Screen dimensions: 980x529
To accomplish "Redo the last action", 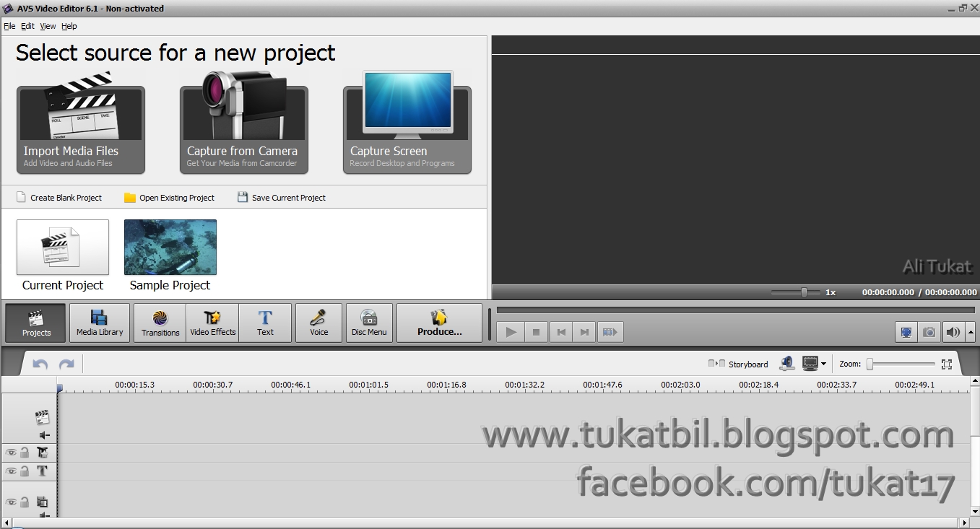I will point(66,364).
